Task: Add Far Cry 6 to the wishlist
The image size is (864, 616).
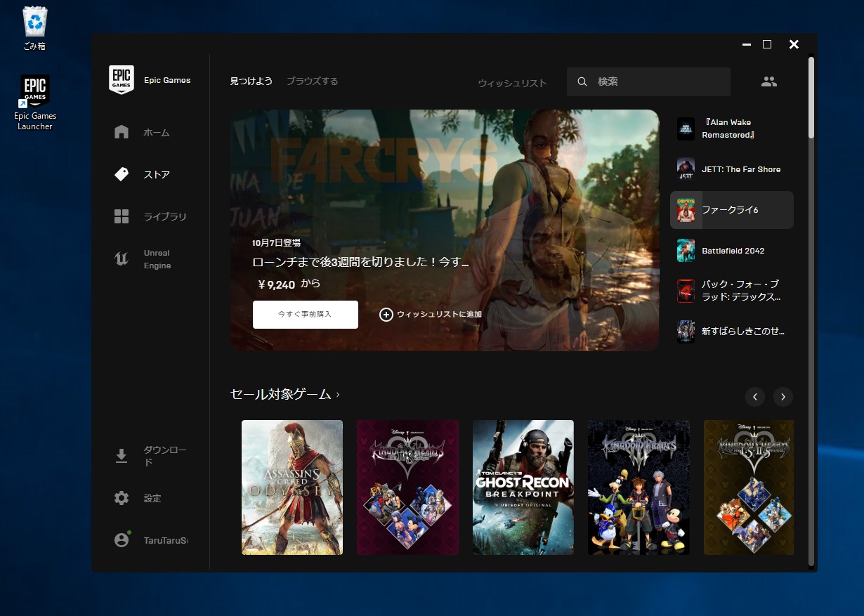Action: 434,315
